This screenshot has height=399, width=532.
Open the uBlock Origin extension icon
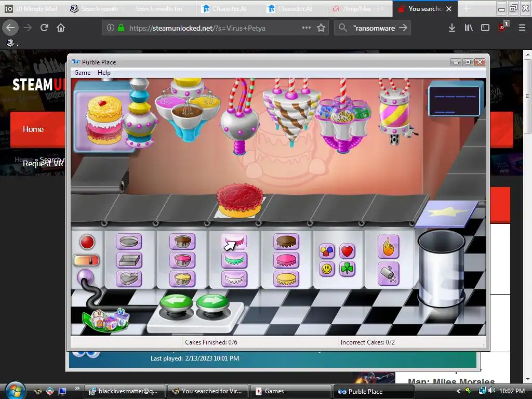[x=503, y=27]
